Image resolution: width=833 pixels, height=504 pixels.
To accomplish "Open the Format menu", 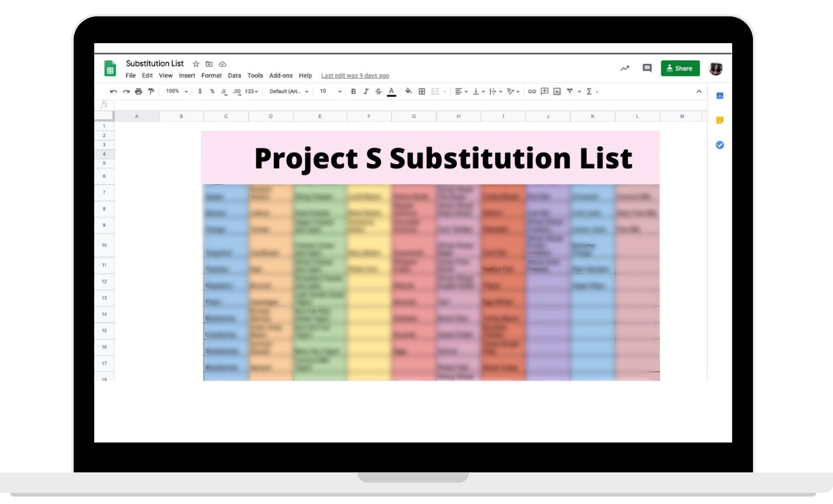I will [x=211, y=76].
